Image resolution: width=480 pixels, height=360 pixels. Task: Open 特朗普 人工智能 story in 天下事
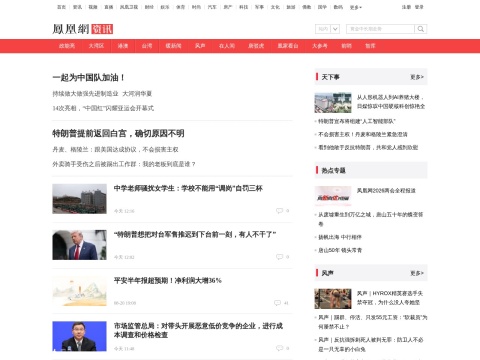click(357, 121)
